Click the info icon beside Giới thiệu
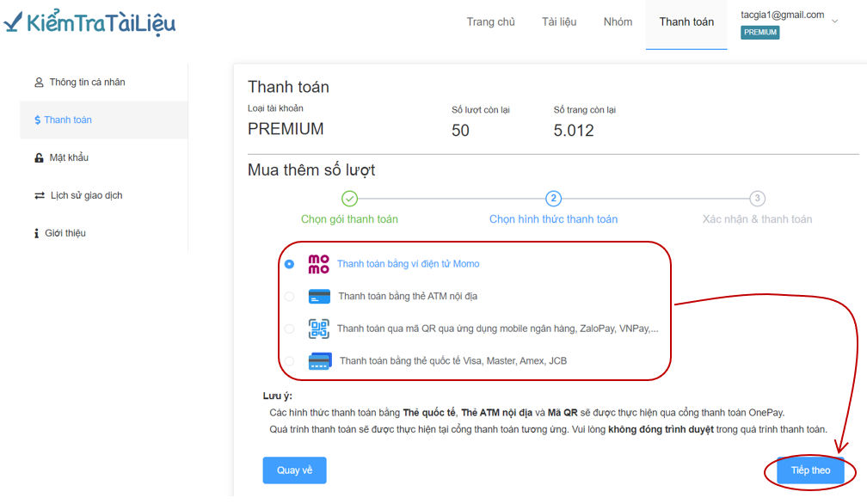 click(x=36, y=233)
